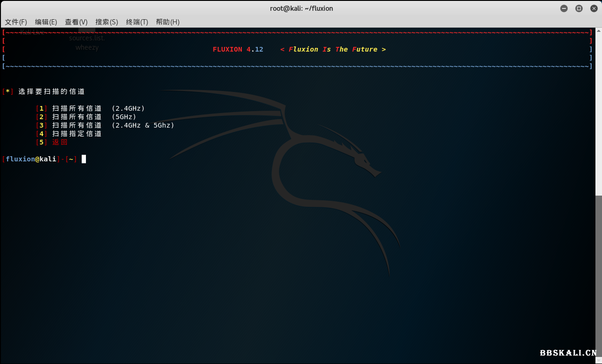Click the white cursor block at prompt
Viewport: 602px width, 364px height.
click(x=84, y=159)
